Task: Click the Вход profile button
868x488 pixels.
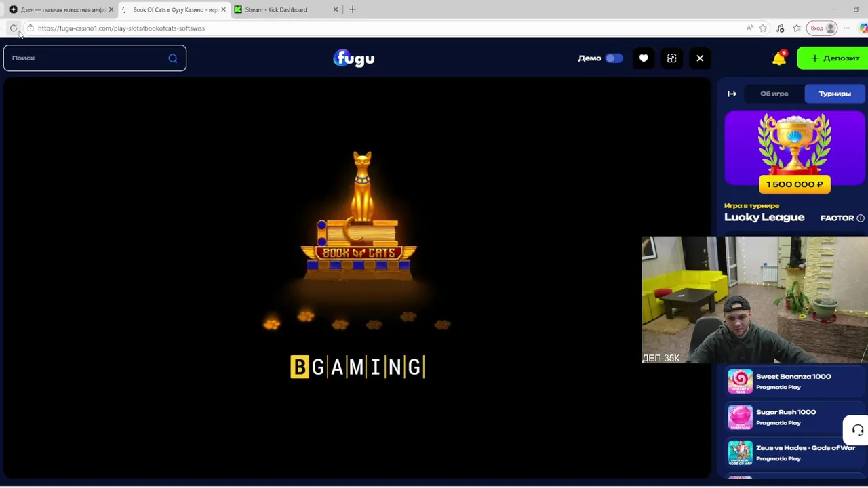Action: coord(823,28)
